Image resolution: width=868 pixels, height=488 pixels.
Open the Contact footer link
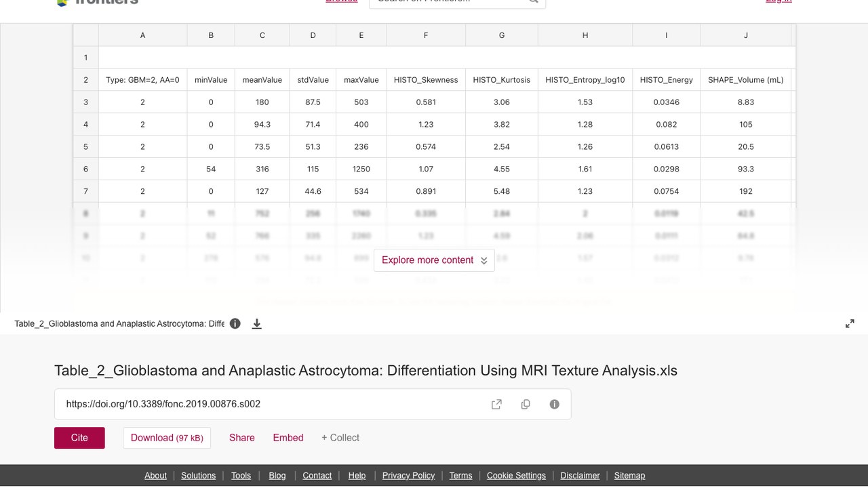click(317, 476)
